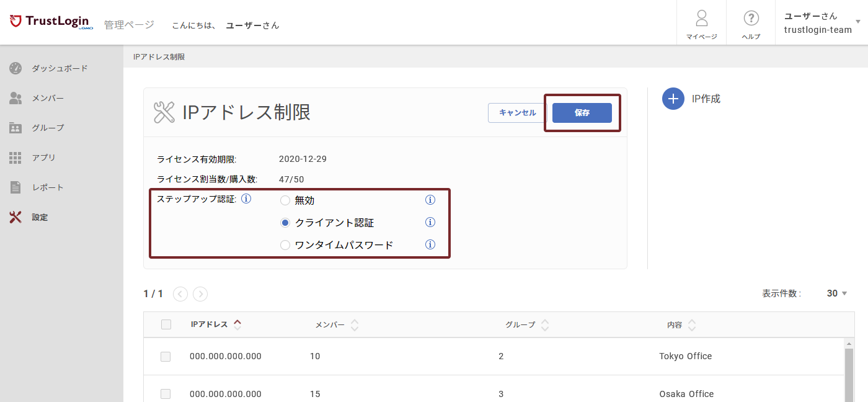This screenshot has height=402, width=868.
Task: Click the 保存 button
Action: [x=582, y=113]
